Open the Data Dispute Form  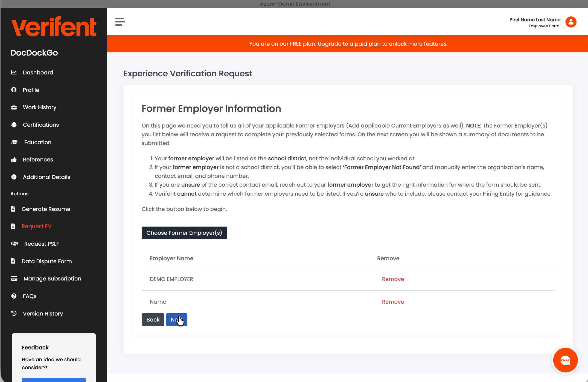click(x=46, y=261)
